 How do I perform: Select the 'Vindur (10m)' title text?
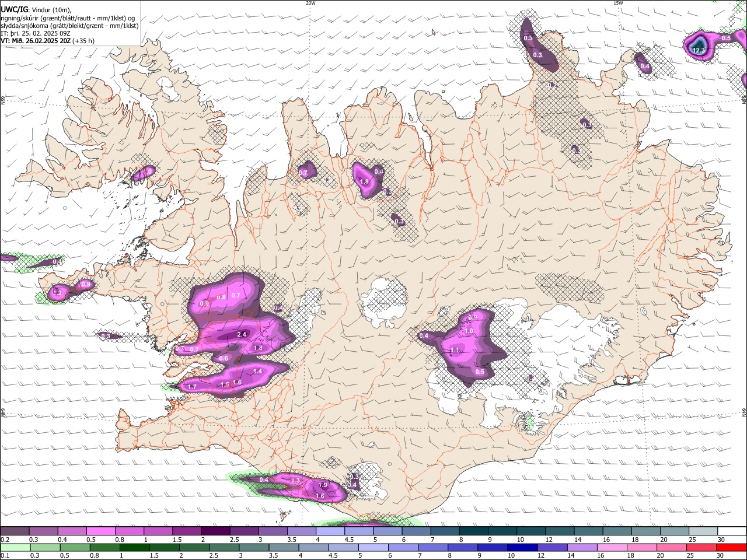pyautogui.click(x=51, y=10)
